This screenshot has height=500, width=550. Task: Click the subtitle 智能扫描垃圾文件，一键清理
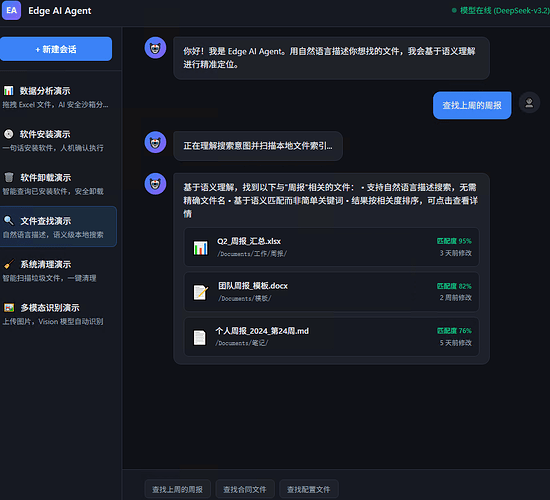click(x=49, y=278)
